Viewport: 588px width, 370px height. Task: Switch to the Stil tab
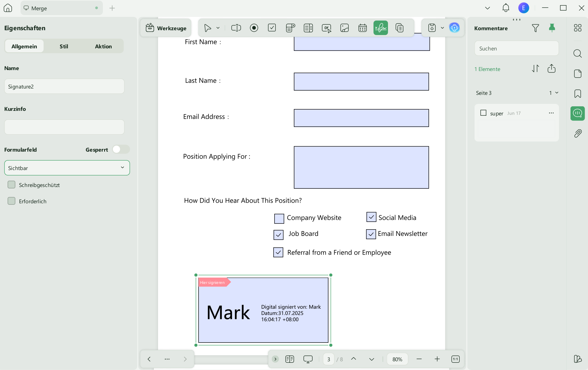click(x=64, y=46)
